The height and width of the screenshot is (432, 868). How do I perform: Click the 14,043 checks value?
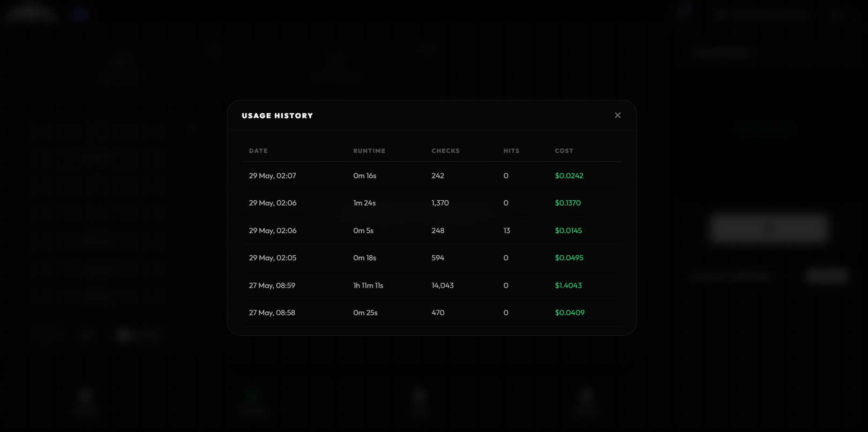click(x=442, y=286)
